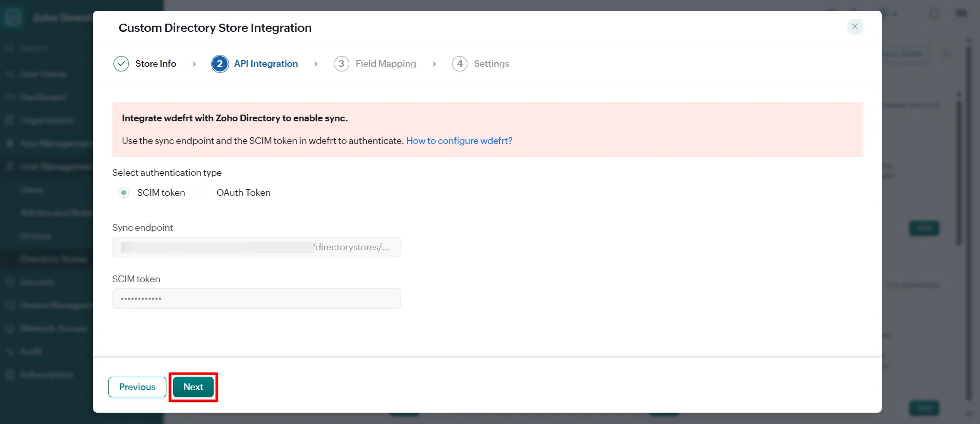The width and height of the screenshot is (980, 424).
Task: Click the Store Info completed checkmark icon
Action: pos(121,64)
